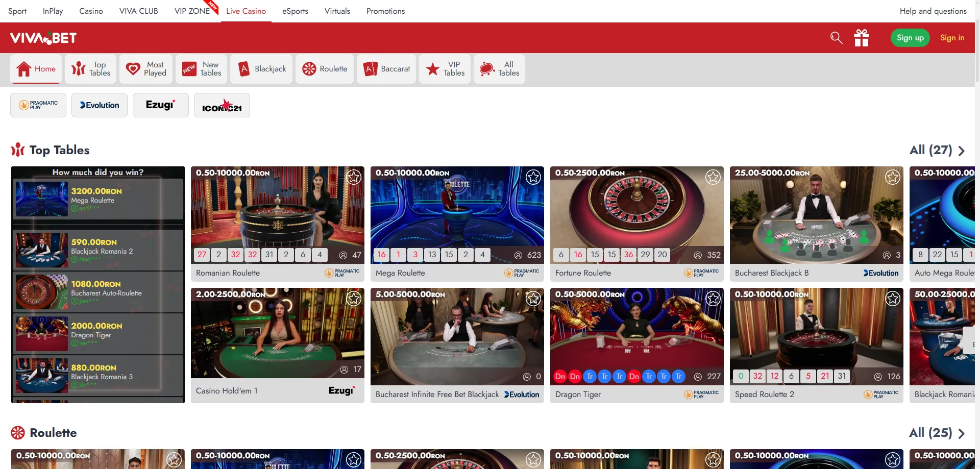Open the gift box promotions icon
The image size is (980, 469).
coord(862,38)
